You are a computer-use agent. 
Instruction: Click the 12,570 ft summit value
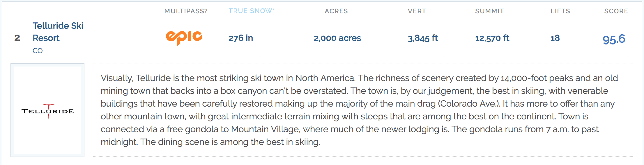492,38
